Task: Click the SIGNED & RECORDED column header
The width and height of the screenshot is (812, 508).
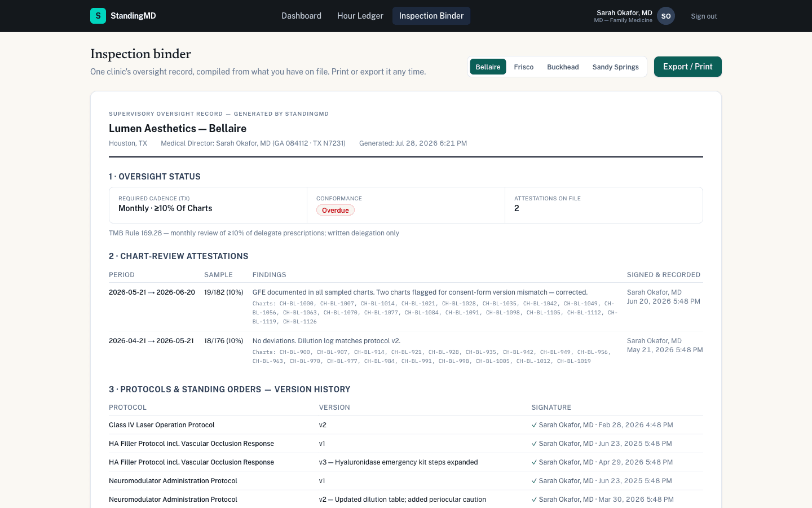Action: pos(664,275)
